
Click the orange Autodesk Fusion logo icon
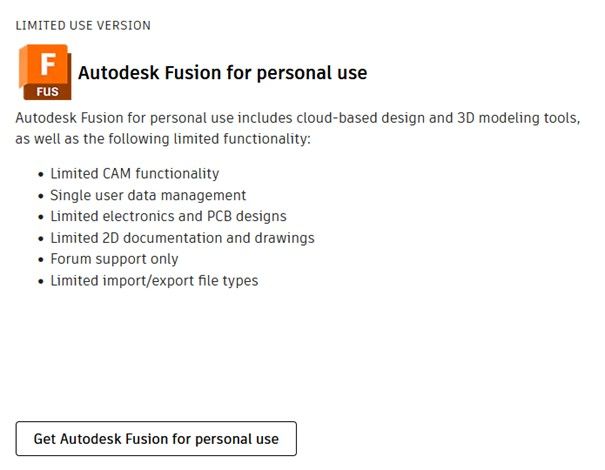click(x=43, y=64)
